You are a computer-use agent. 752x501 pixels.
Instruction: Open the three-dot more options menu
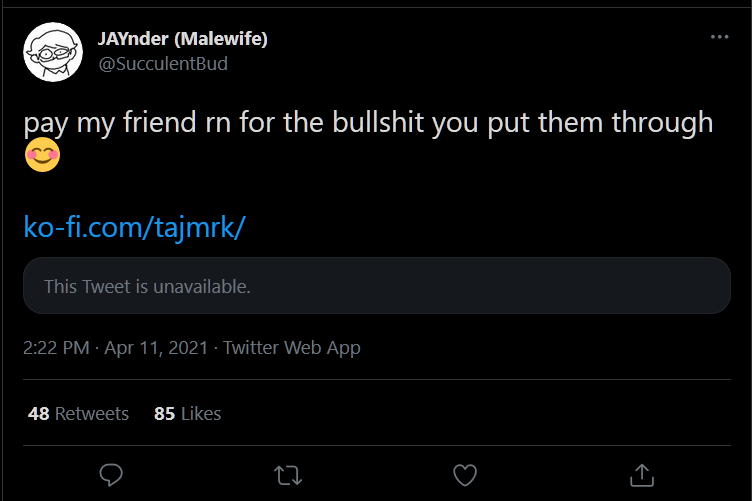click(719, 37)
